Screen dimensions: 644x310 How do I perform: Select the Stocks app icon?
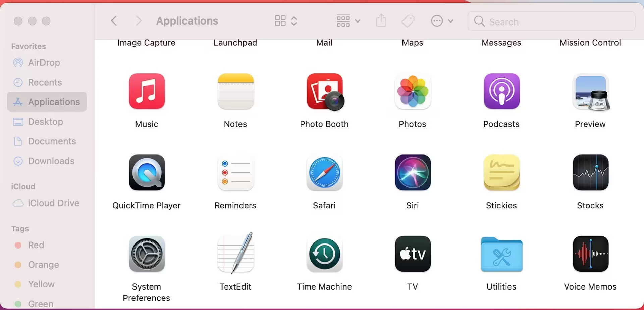pos(590,173)
